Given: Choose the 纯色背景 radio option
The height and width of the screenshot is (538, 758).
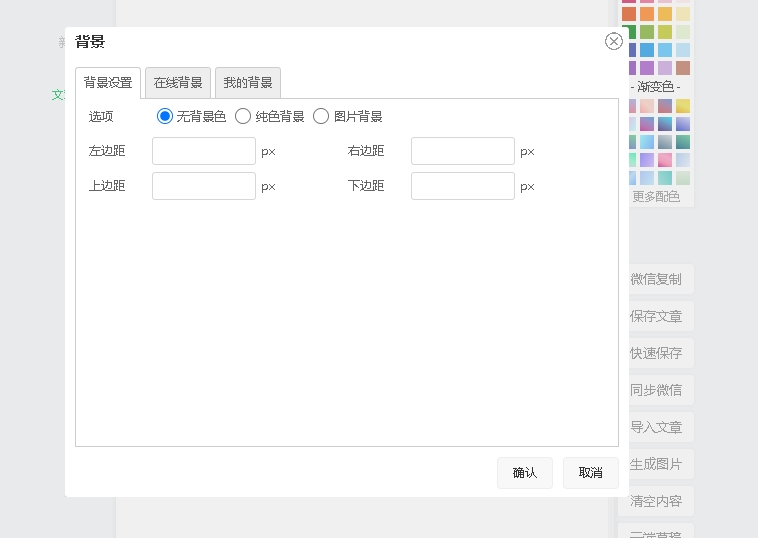Looking at the screenshot, I should pyautogui.click(x=243, y=116).
